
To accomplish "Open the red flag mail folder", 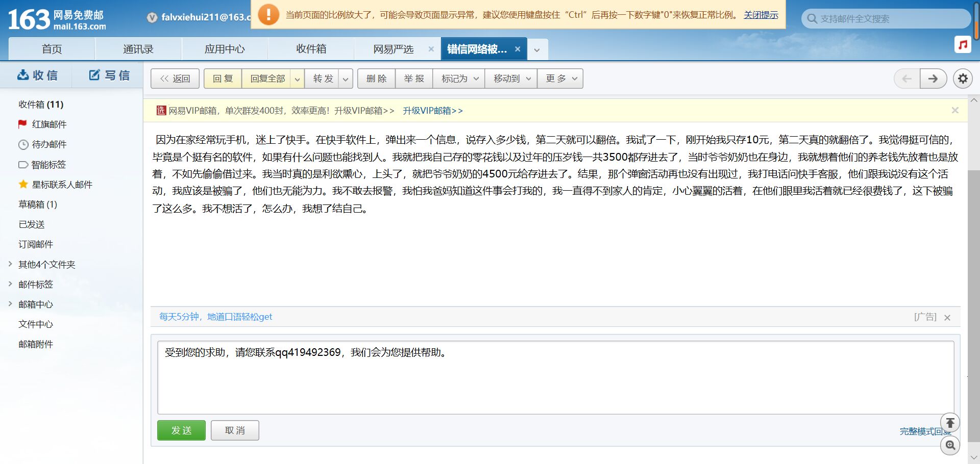I will coord(49,124).
